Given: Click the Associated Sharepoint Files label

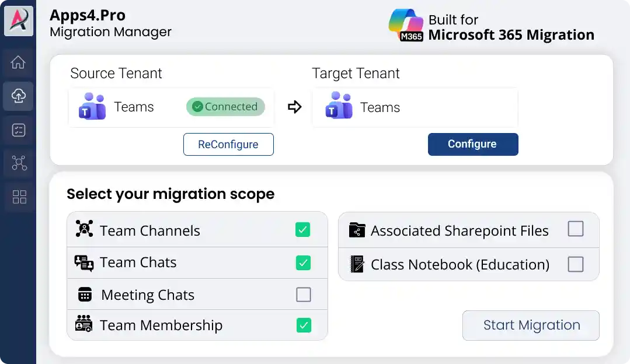Looking at the screenshot, I should tap(460, 231).
